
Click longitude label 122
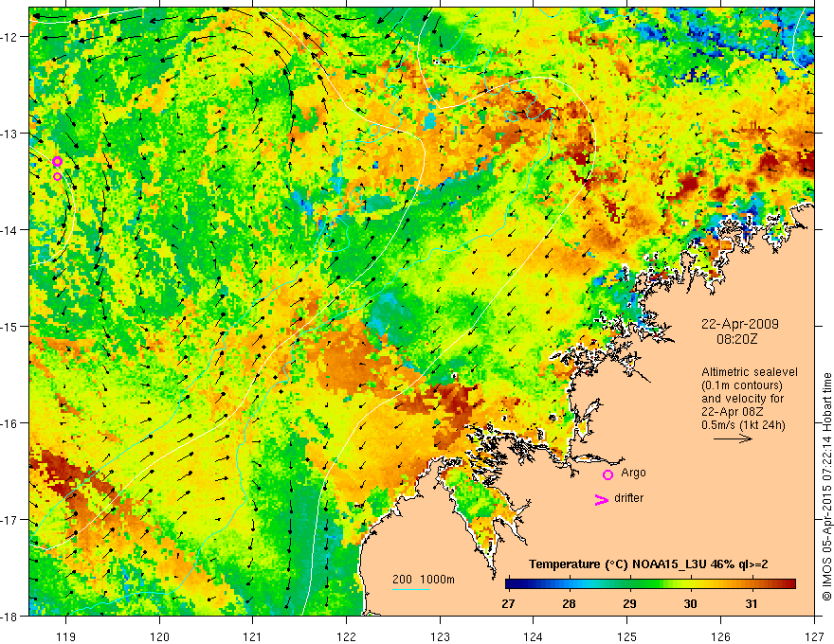point(346,636)
